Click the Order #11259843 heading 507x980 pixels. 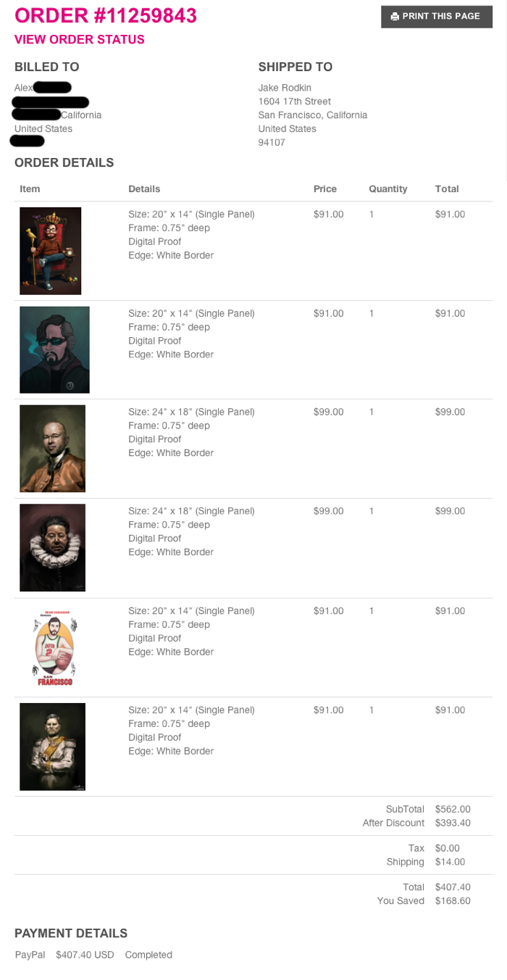point(106,15)
